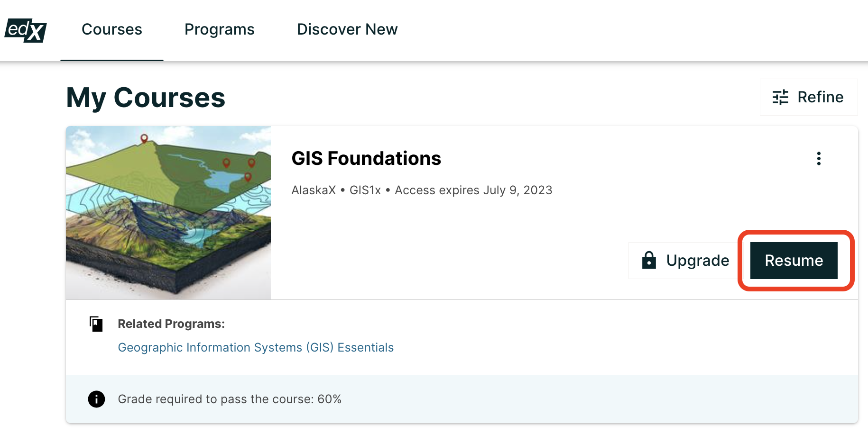
Task: Click the edX logo
Action: click(26, 30)
